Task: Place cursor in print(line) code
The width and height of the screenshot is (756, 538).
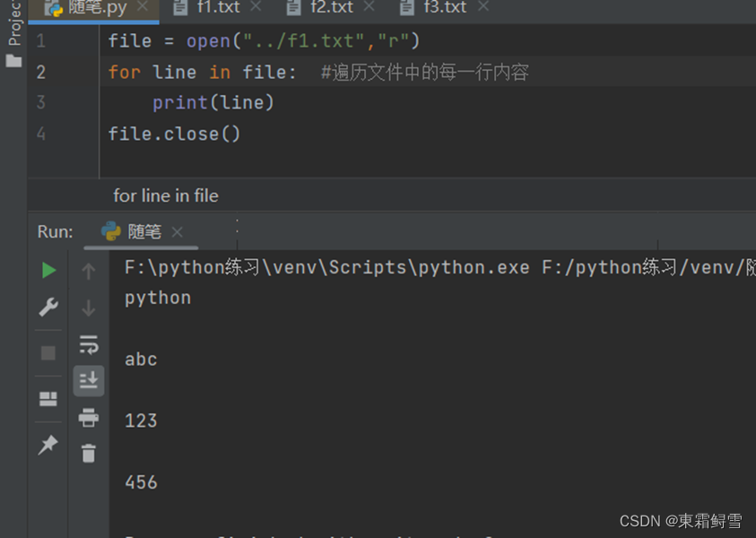Action: pyautogui.click(x=213, y=103)
